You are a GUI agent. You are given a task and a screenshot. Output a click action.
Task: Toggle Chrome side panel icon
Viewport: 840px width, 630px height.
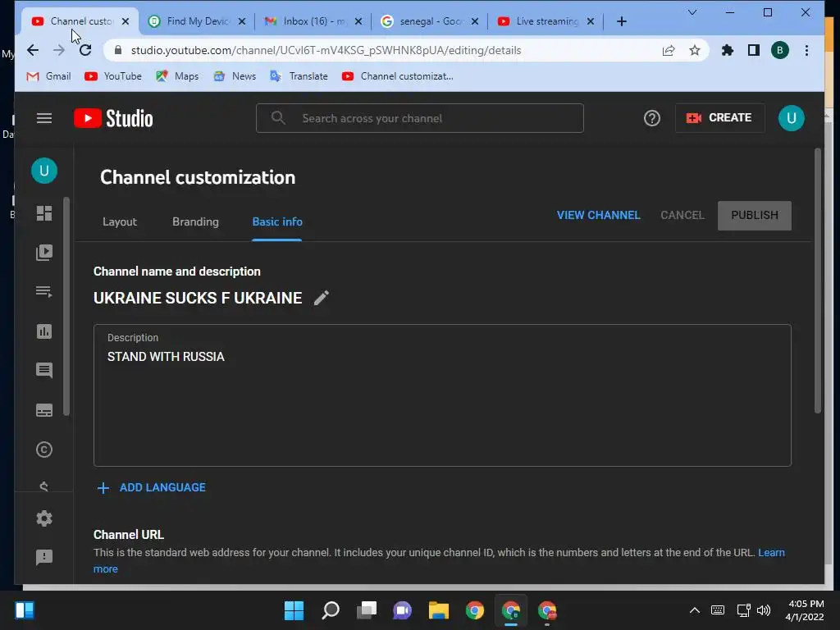coord(753,50)
